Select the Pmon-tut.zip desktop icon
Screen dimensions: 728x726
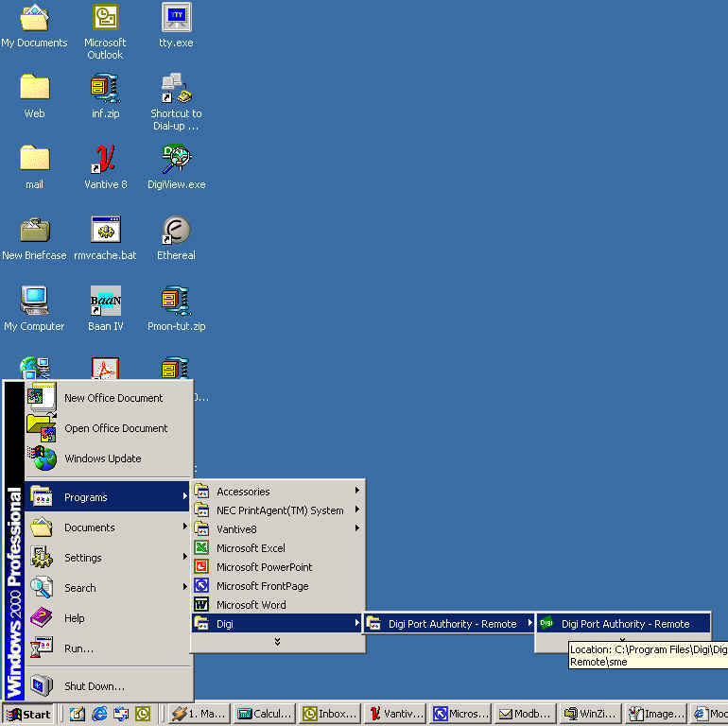tap(176, 302)
